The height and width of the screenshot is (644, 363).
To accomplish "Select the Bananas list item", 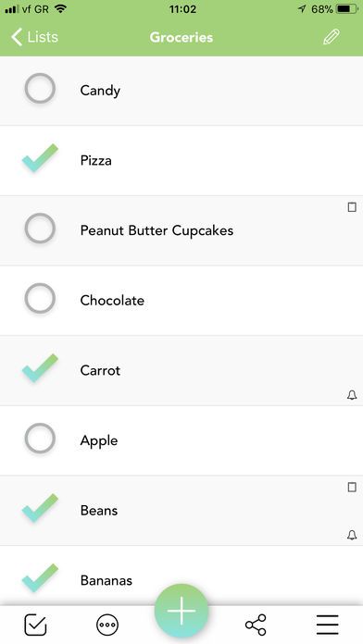I will pos(181,576).
